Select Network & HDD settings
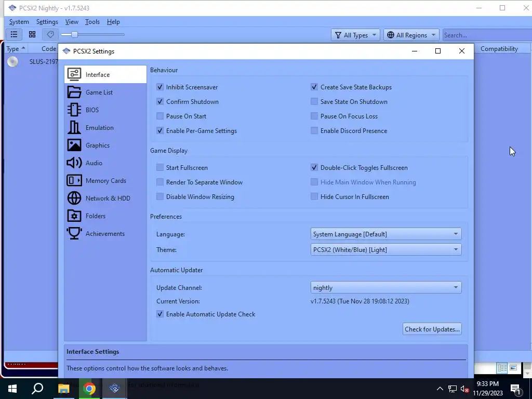This screenshot has width=532, height=399. 105,198
